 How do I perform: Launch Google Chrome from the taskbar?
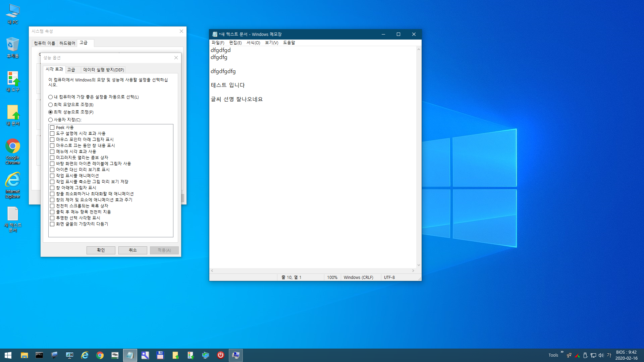(x=100, y=355)
